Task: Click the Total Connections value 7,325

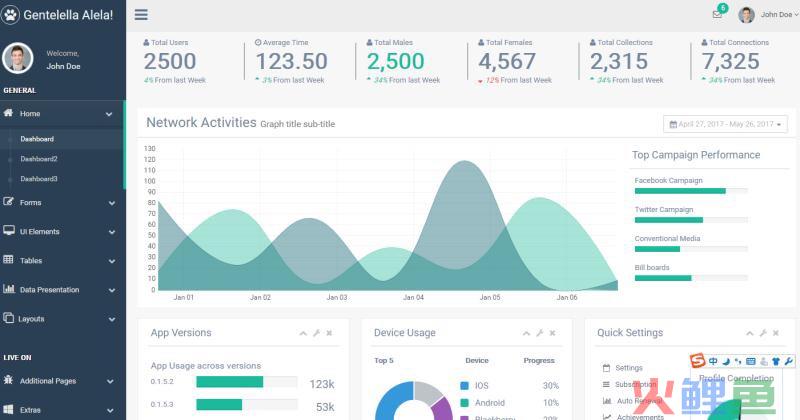Action: coord(731,61)
